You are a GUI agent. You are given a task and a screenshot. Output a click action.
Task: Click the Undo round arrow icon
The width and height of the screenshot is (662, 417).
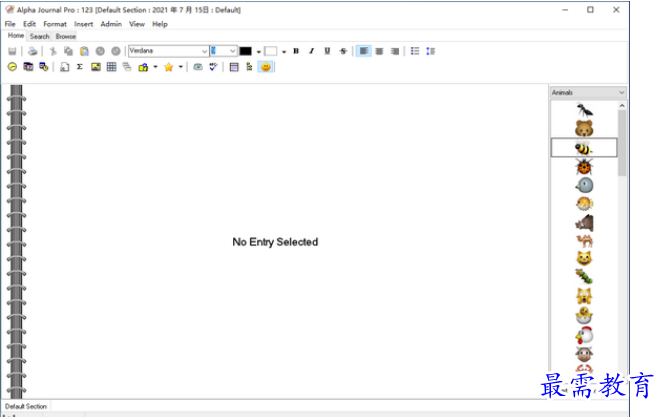(x=100, y=51)
